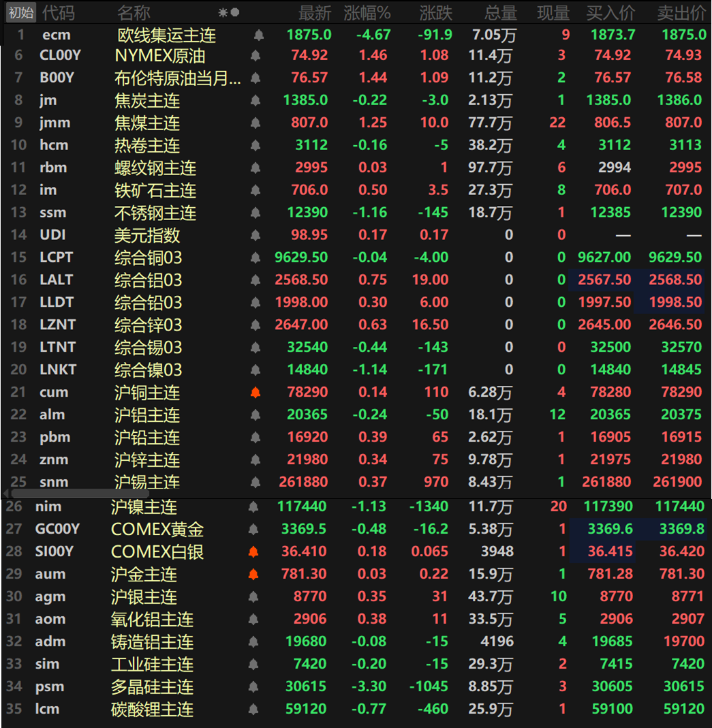
Task: Click the 总量 column header
Action: [x=500, y=12]
